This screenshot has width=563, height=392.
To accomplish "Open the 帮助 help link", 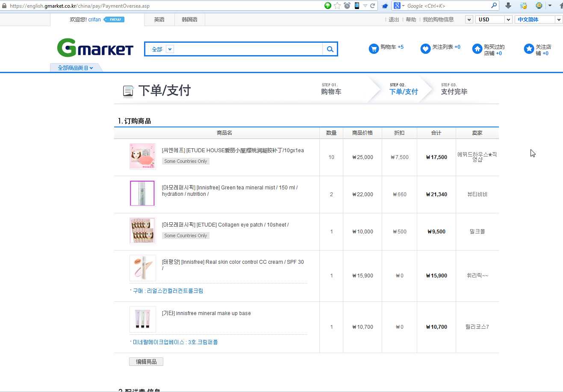I will [x=411, y=20].
